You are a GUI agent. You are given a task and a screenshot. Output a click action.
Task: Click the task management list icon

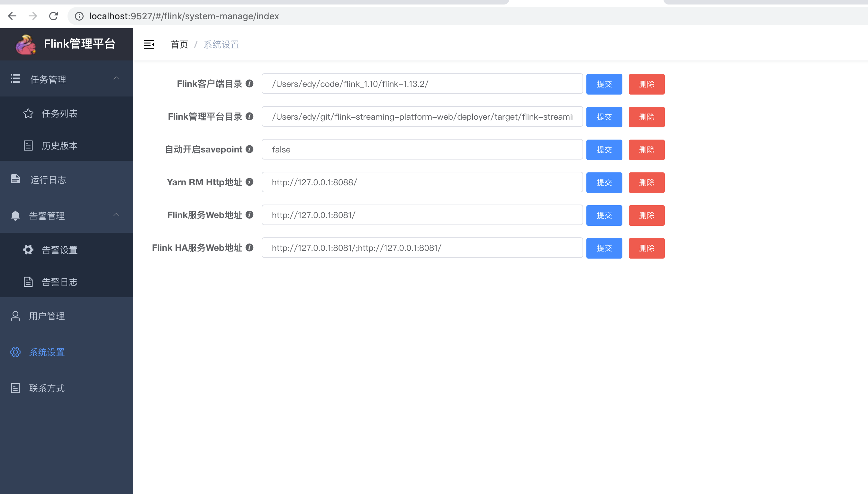(x=15, y=79)
